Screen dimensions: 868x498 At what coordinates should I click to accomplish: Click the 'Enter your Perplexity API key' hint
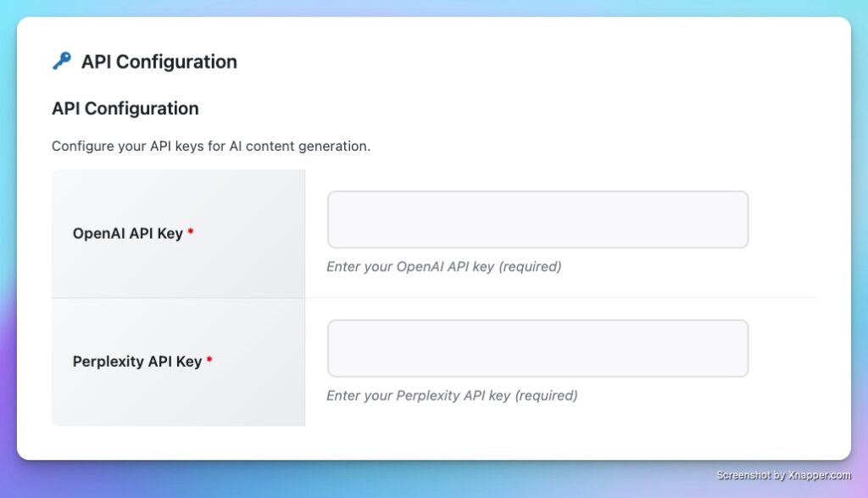click(452, 396)
